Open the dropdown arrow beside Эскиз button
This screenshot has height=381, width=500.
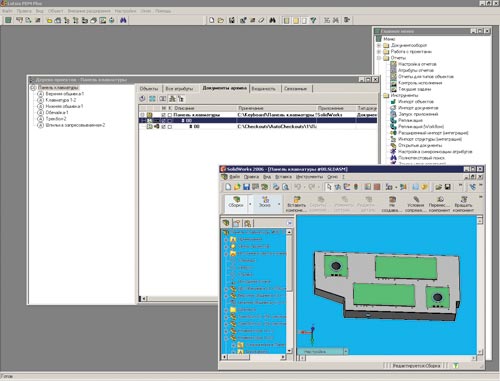click(279, 204)
